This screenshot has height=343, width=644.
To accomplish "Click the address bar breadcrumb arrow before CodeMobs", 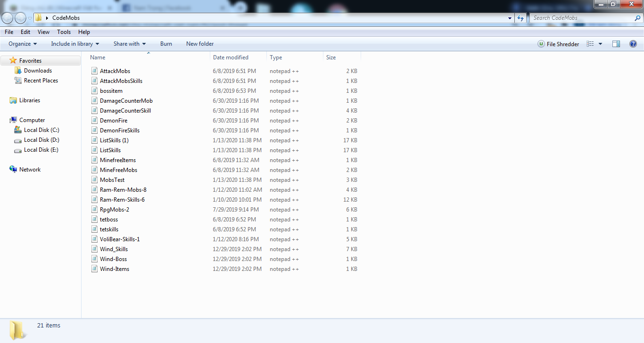I will tap(47, 18).
